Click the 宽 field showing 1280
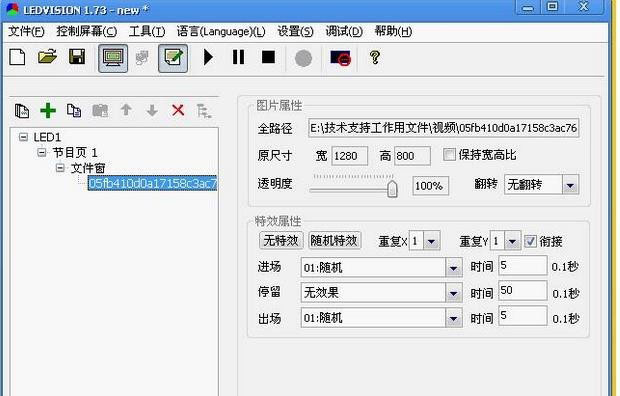This screenshot has width=620, height=396. [349, 155]
